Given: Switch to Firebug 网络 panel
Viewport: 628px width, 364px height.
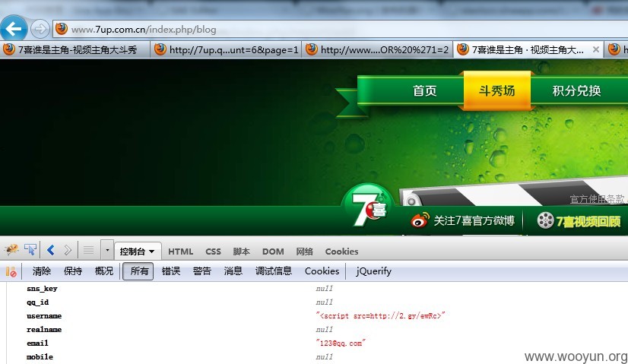Looking at the screenshot, I should tap(304, 252).
